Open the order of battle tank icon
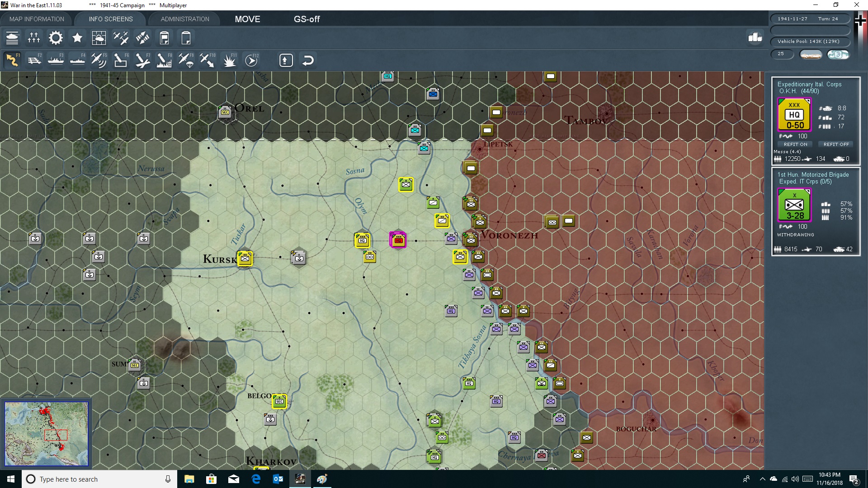The image size is (868, 488). click(x=12, y=38)
